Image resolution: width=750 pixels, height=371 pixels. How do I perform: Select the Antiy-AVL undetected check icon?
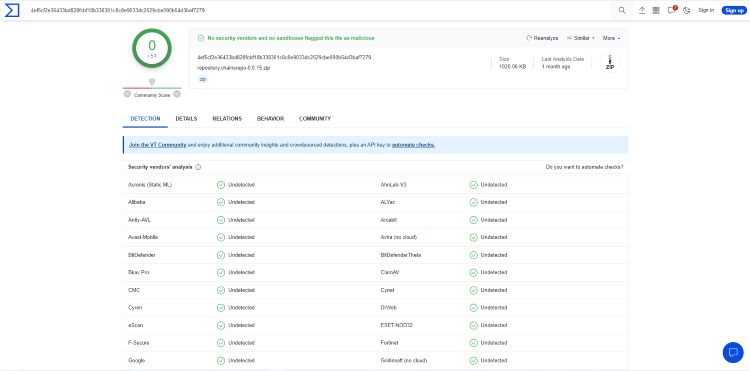(x=221, y=220)
